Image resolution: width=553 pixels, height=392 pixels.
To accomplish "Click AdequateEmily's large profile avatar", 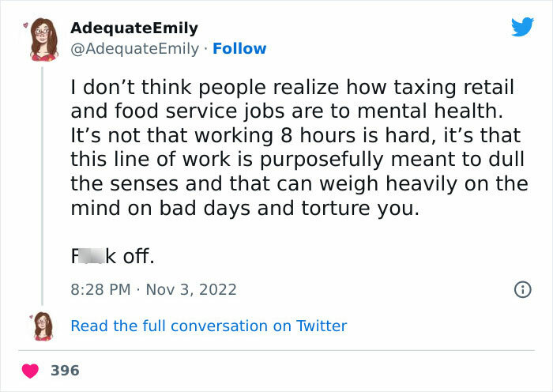I will pyautogui.click(x=44, y=41).
